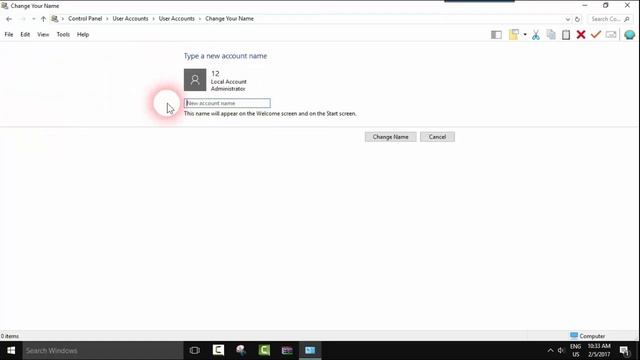Open the purple taskbar app icon
Image resolution: width=640 pixels, height=360 pixels.
click(287, 350)
